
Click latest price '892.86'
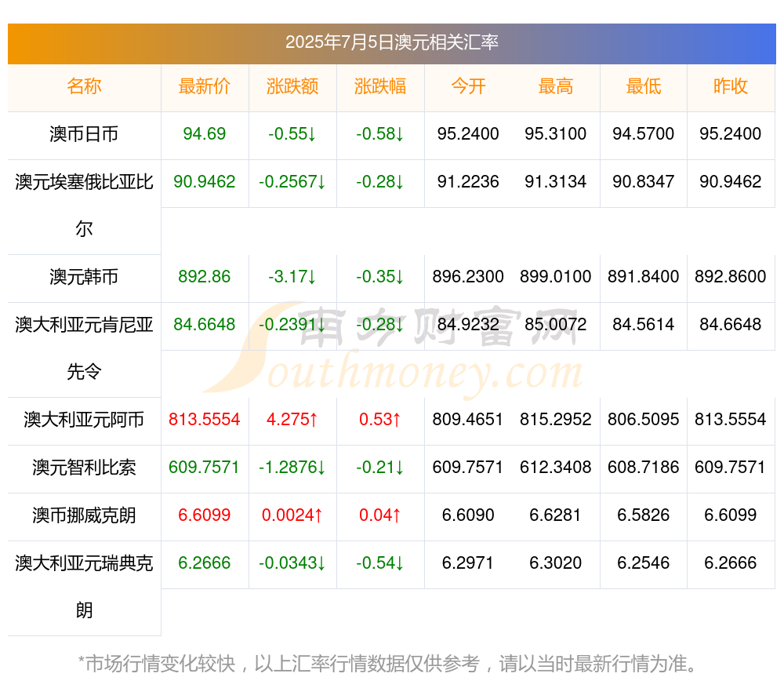205,277
